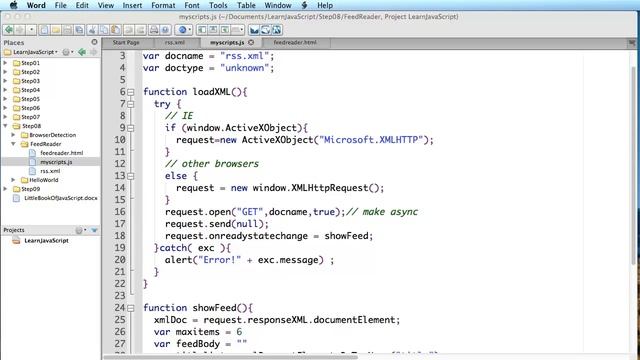Open the Edit menu

tap(82, 5)
